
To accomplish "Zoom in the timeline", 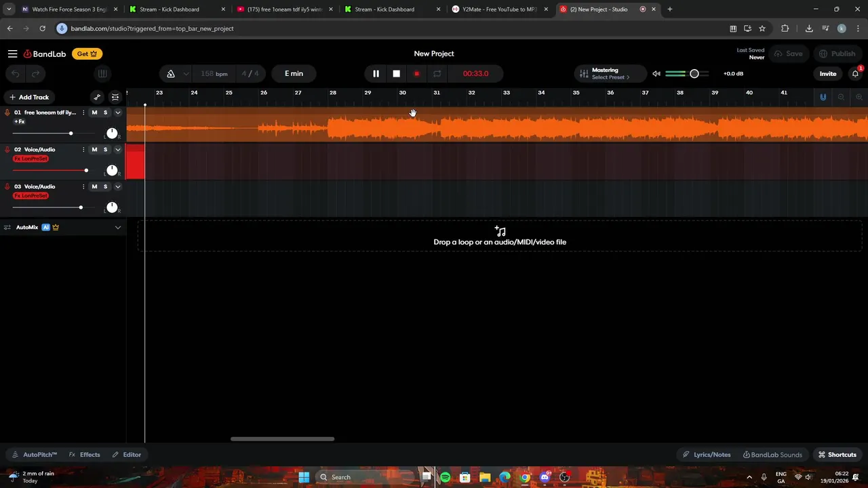I will [859, 97].
